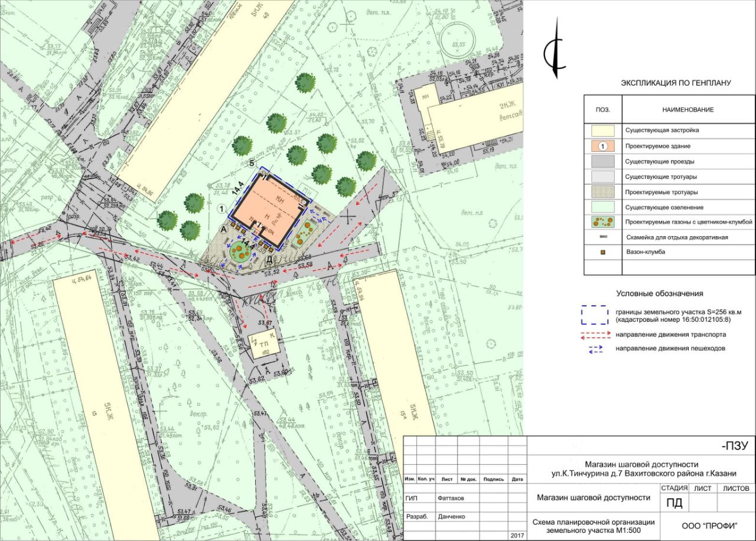Click the '№ док.' column header
The image size is (756, 541).
pyautogui.click(x=468, y=480)
